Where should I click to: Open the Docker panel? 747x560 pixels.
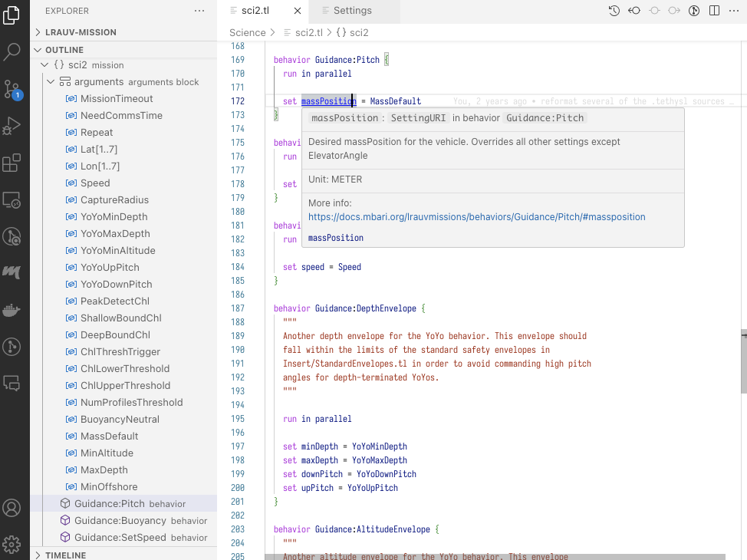tap(12, 310)
